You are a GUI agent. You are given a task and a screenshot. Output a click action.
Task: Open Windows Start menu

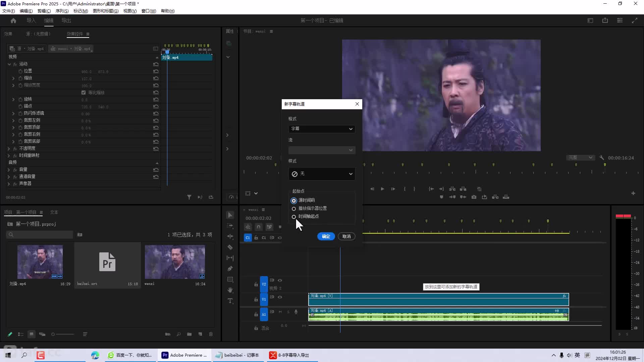[x=8, y=355]
